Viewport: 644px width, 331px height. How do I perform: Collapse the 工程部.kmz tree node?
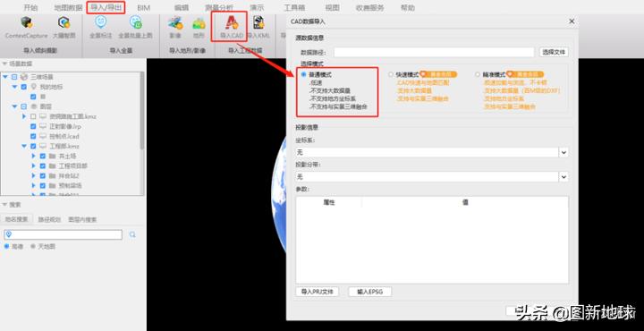[x=24, y=146]
